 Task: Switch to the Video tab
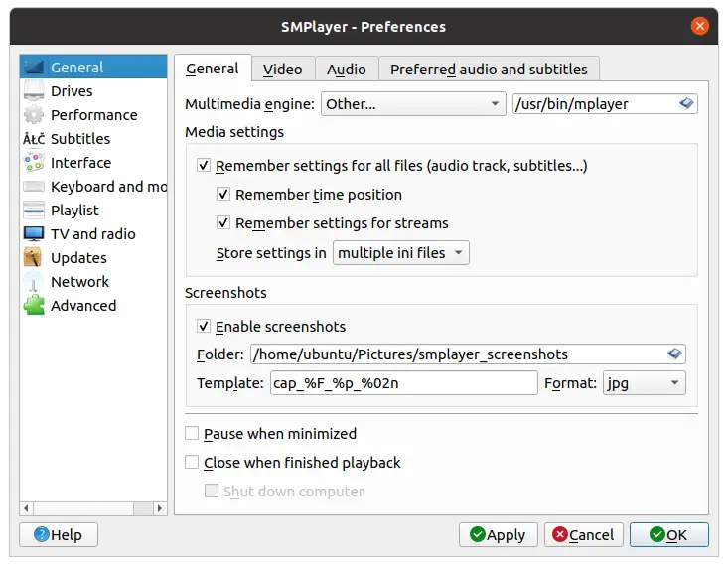click(x=283, y=70)
